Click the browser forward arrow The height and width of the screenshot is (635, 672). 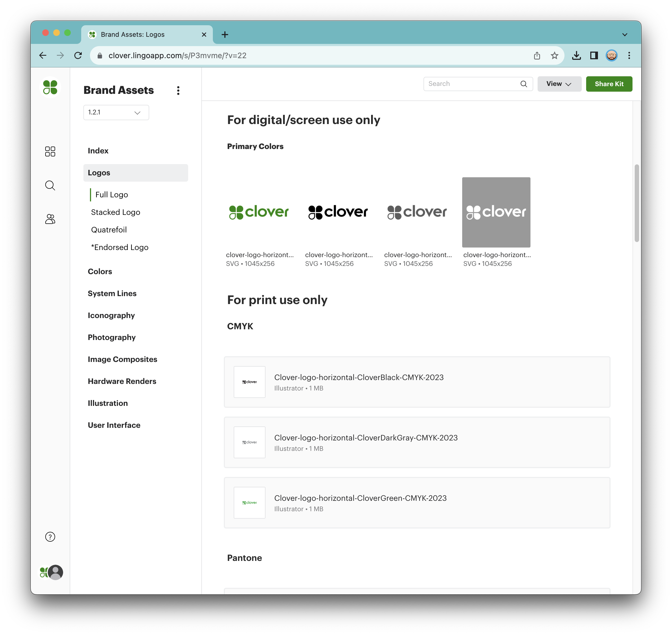[61, 55]
